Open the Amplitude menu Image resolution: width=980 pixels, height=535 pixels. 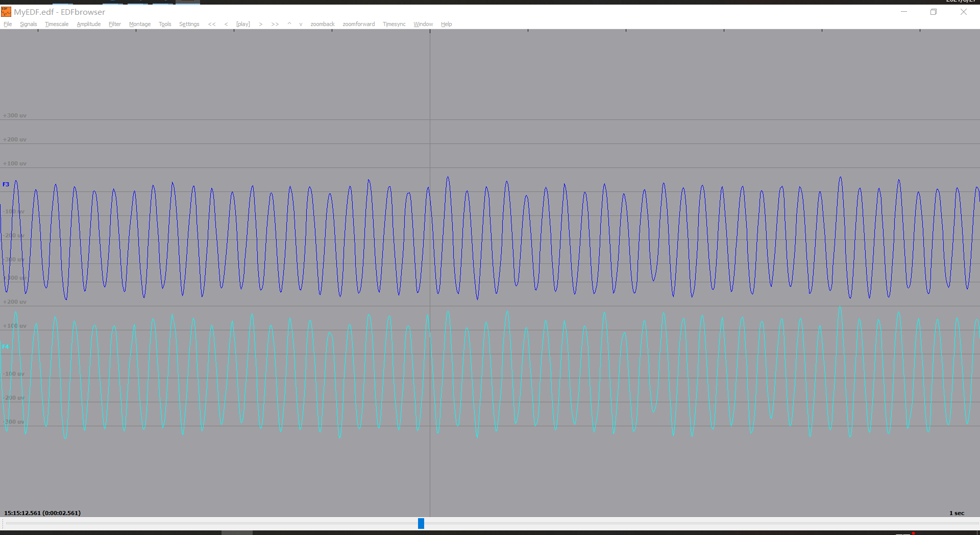89,24
